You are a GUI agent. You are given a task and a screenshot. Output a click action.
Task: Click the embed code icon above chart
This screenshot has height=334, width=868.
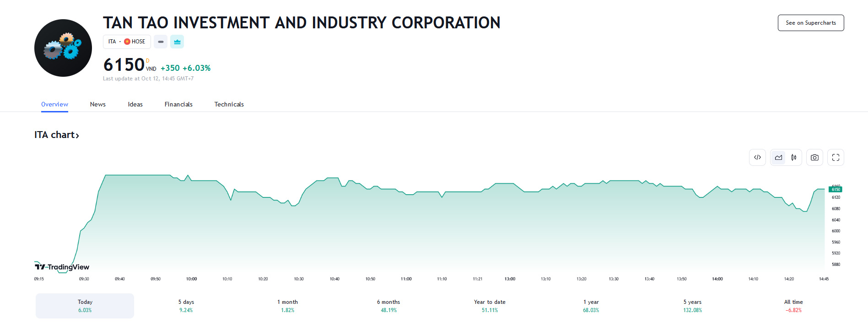[x=757, y=158]
